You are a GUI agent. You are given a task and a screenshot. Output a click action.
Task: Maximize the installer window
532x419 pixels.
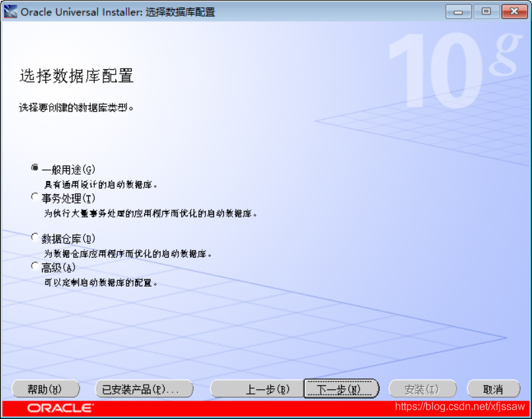(x=486, y=12)
